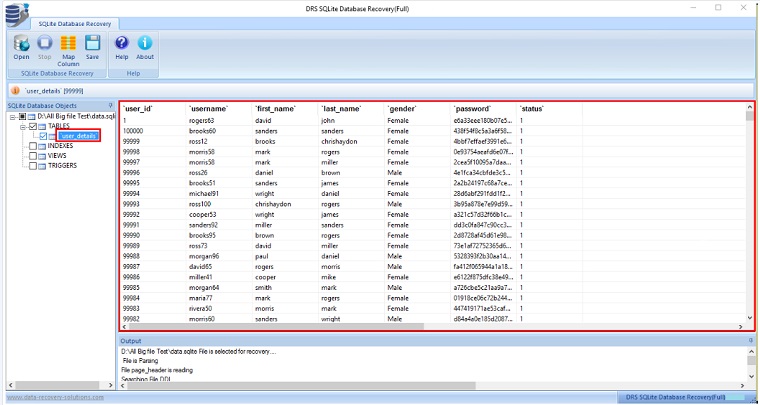Screen dimensions: 760x405
Task: Select the username cell david65
Action: (x=201, y=266)
